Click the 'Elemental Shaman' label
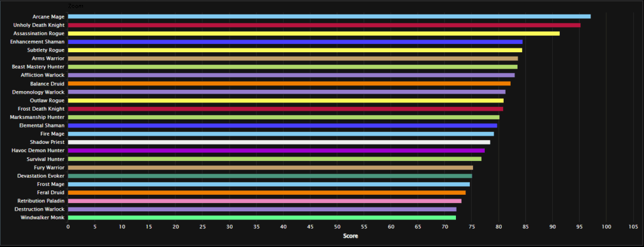 pyautogui.click(x=42, y=126)
